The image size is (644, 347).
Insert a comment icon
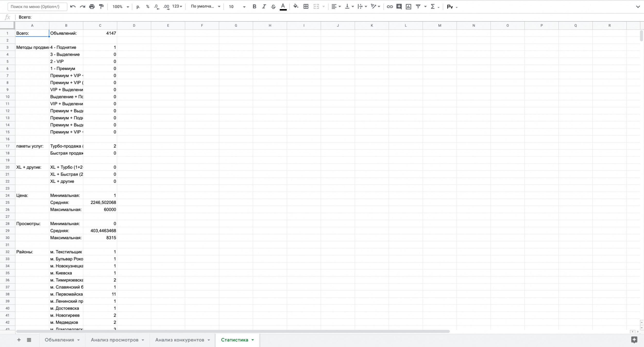(x=399, y=7)
